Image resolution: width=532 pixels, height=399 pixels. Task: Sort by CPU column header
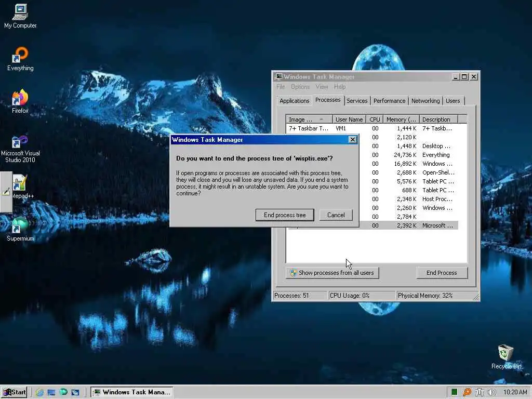tap(375, 119)
